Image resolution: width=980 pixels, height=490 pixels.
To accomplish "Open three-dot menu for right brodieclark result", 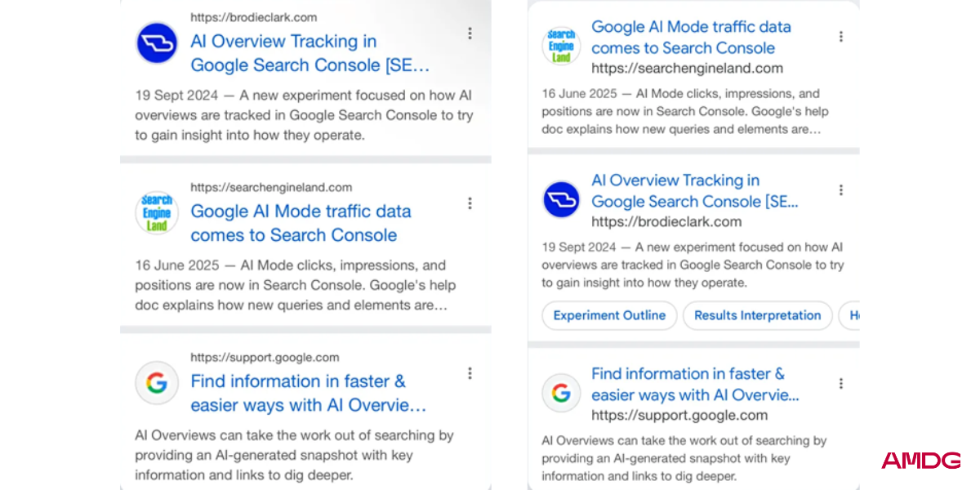I will click(x=840, y=189).
